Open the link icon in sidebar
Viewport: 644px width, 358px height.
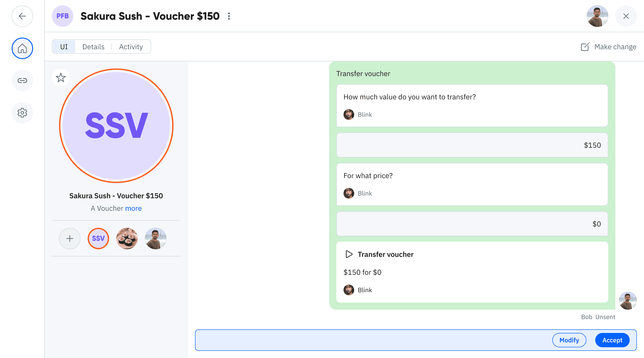tap(22, 81)
